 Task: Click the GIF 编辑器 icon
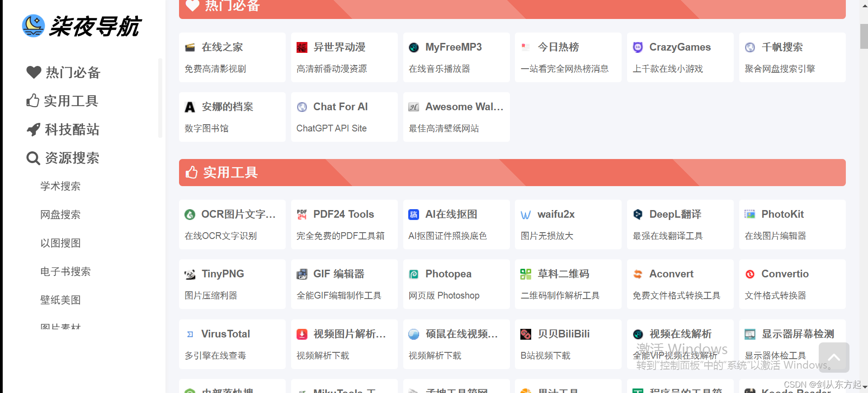click(x=302, y=274)
